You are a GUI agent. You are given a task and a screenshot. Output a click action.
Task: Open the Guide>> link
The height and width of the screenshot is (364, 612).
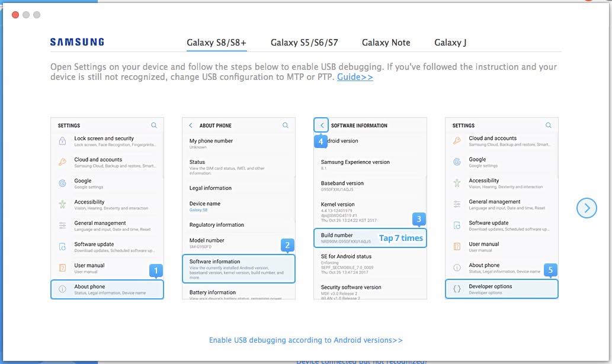[x=355, y=77]
